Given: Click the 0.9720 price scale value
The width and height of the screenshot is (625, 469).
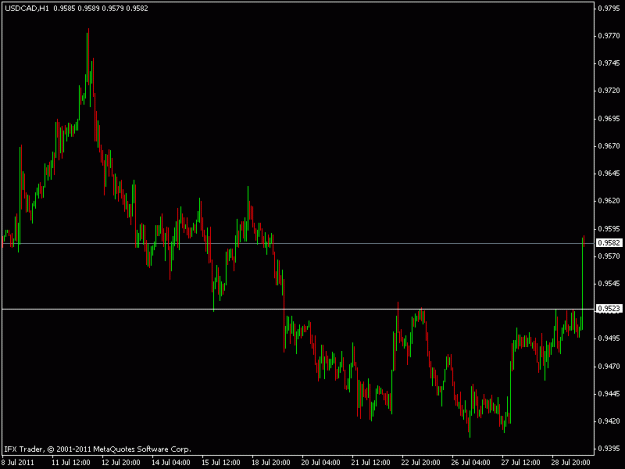Looking at the screenshot, I should click(609, 90).
